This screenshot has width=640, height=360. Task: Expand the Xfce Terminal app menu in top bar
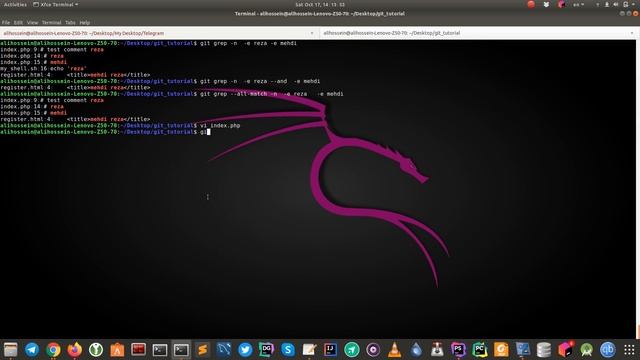point(56,4)
